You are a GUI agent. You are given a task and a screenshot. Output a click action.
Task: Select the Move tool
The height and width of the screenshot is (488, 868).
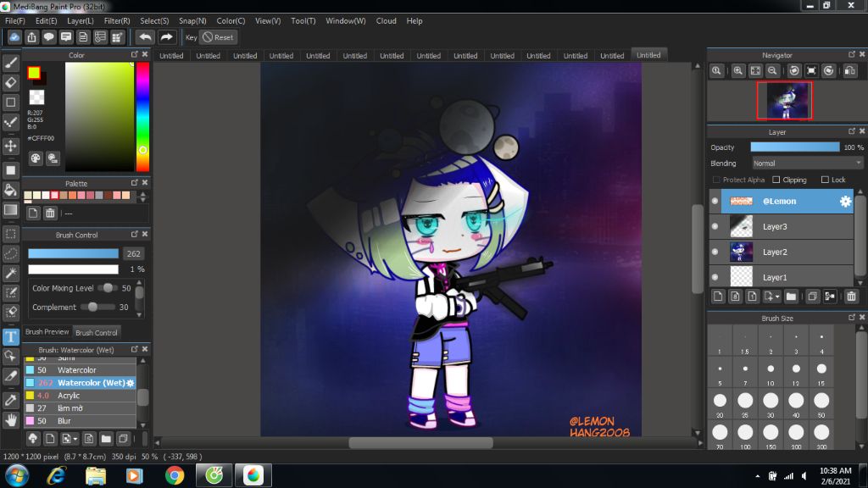(x=10, y=146)
